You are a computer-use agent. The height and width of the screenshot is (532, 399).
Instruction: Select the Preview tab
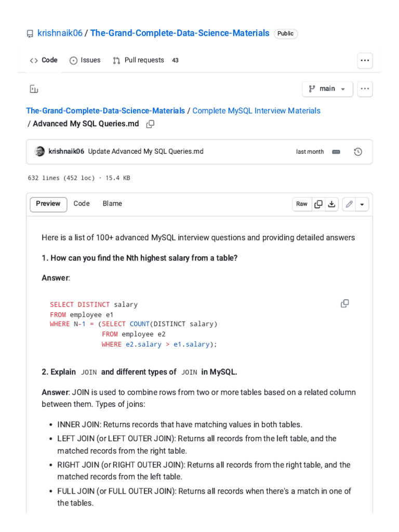click(x=48, y=204)
